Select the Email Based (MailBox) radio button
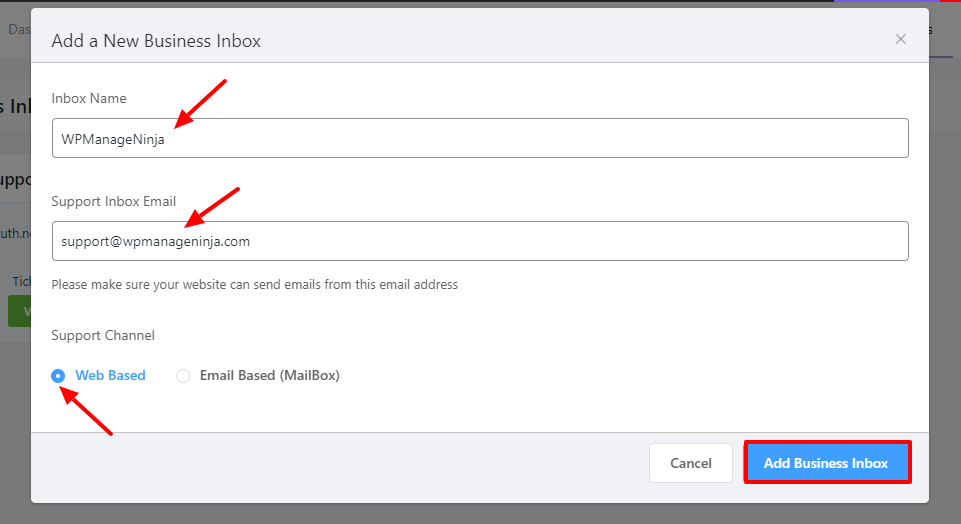Image resolution: width=961 pixels, height=524 pixels. [x=183, y=376]
